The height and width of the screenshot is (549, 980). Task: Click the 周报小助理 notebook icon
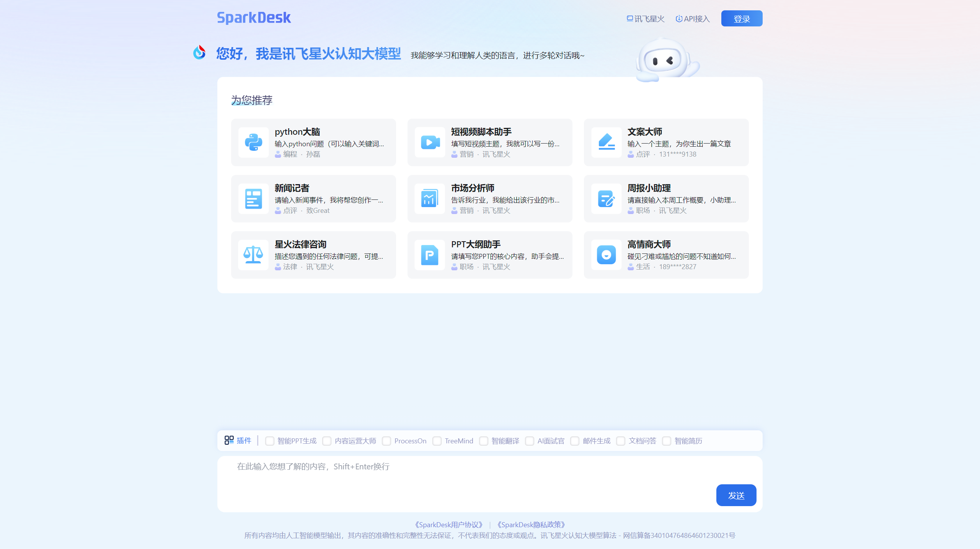click(x=606, y=199)
